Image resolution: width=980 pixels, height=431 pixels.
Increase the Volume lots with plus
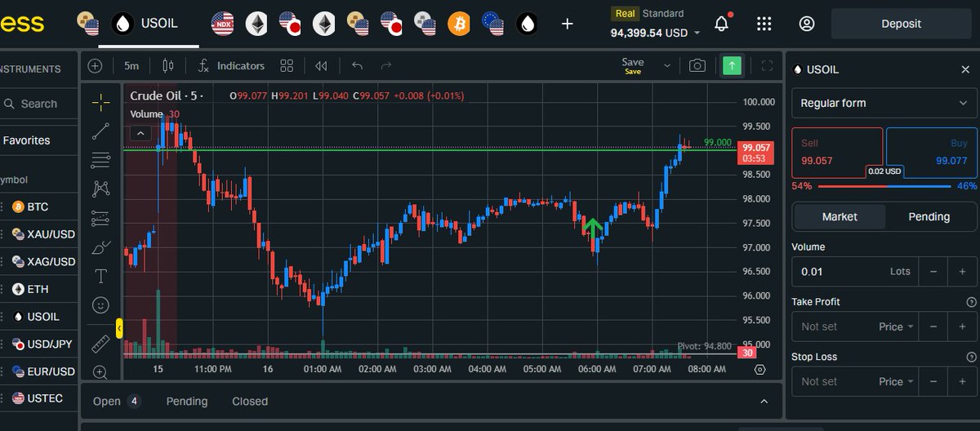pyautogui.click(x=962, y=271)
